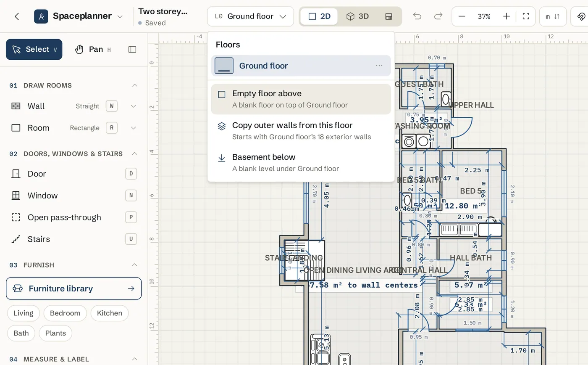This screenshot has height=365, width=588.
Task: Filter furniture by Bedroom category
Action: 65,313
